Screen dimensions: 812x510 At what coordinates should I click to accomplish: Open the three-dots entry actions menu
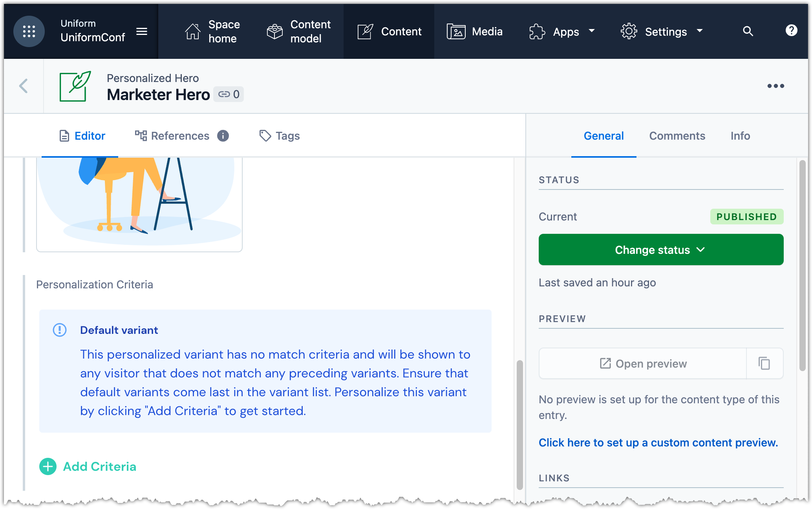pos(775,86)
